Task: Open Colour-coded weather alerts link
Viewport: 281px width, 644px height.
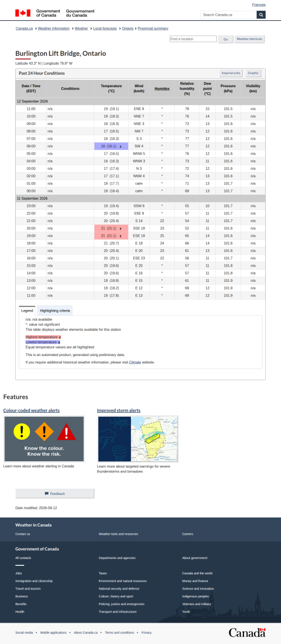Action: [x=31, y=410]
